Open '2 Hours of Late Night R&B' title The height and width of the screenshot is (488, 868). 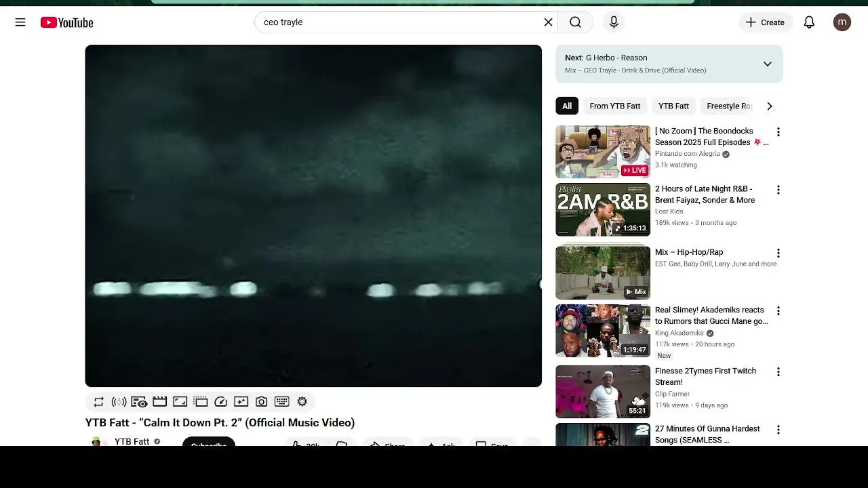705,195
